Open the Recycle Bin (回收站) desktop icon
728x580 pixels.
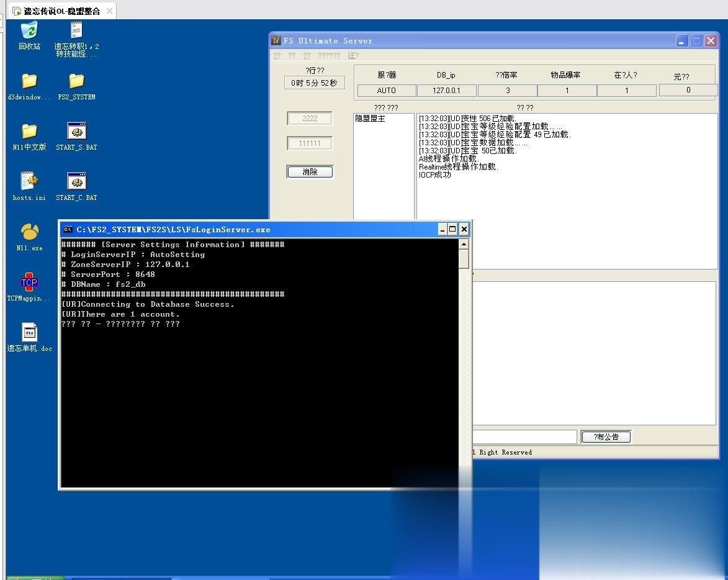point(29,35)
